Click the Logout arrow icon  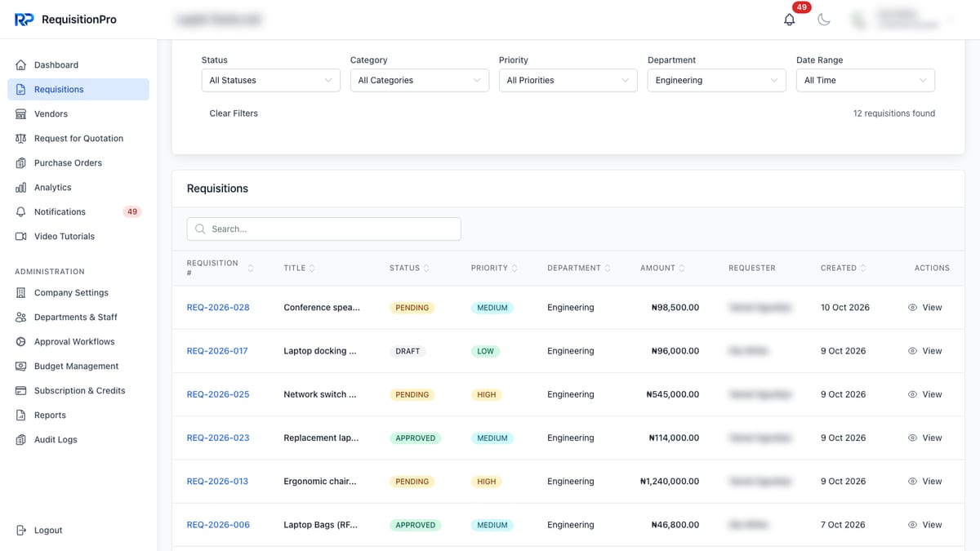[21, 531]
